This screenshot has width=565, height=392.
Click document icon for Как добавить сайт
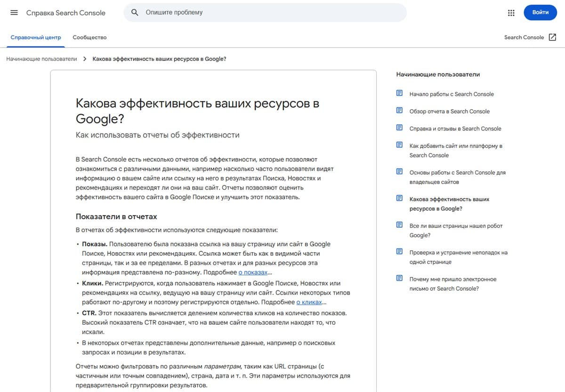(400, 145)
